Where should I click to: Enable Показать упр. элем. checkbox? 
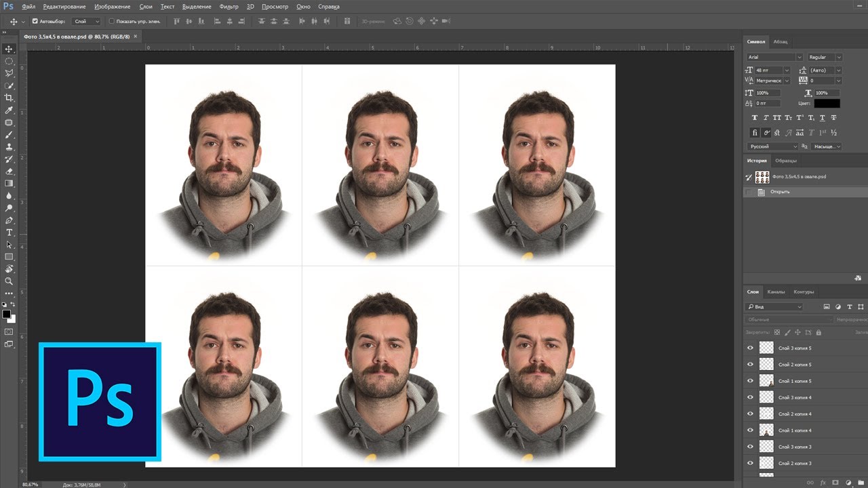point(112,22)
